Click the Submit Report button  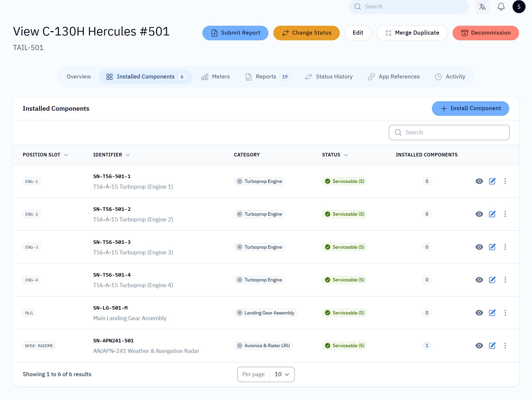235,33
